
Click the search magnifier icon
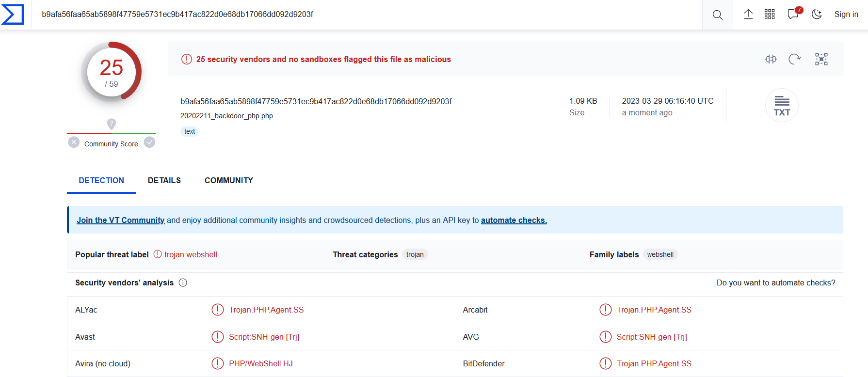click(x=718, y=15)
